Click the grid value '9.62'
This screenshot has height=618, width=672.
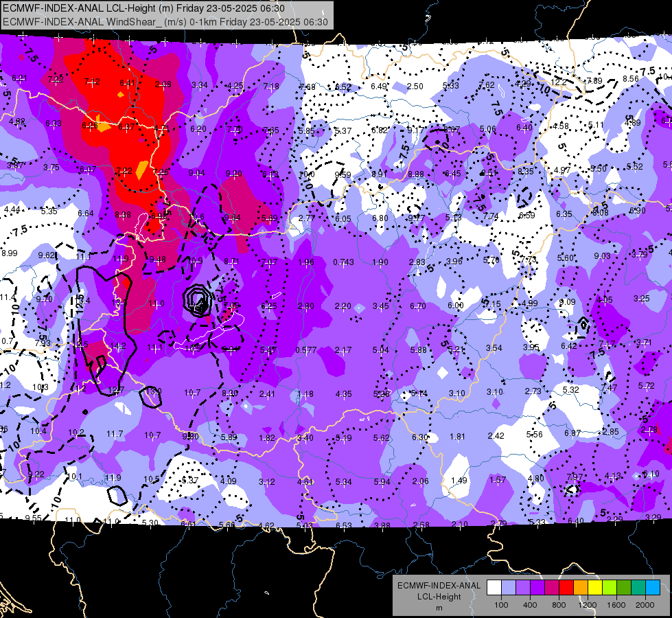tap(46, 255)
